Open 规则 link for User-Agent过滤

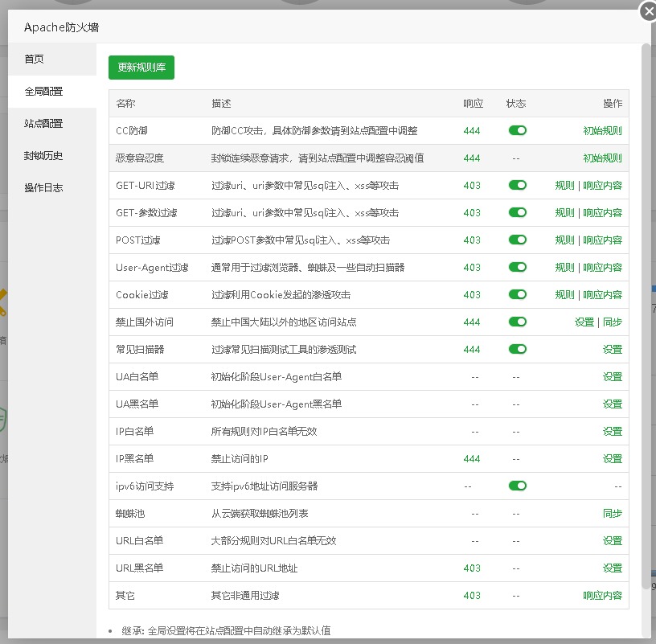tap(565, 268)
